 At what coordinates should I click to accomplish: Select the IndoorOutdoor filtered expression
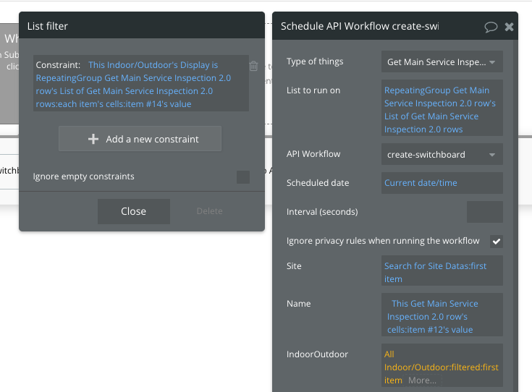[441, 367]
